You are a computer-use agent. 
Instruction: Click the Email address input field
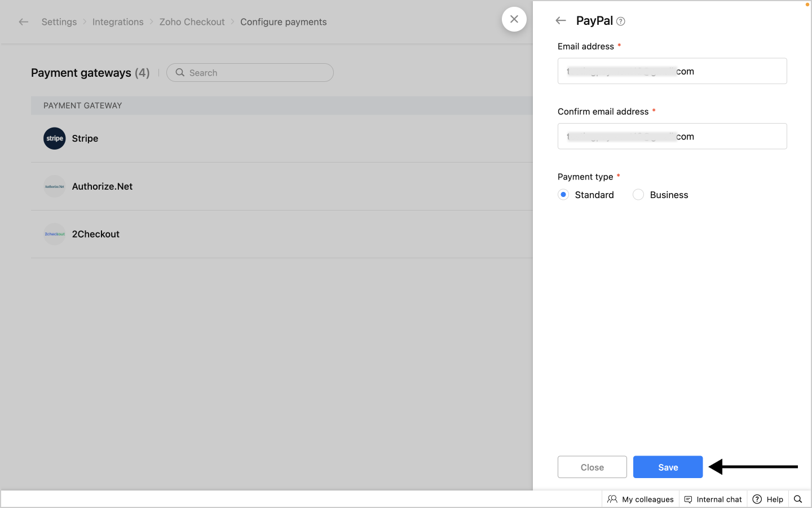coord(672,71)
